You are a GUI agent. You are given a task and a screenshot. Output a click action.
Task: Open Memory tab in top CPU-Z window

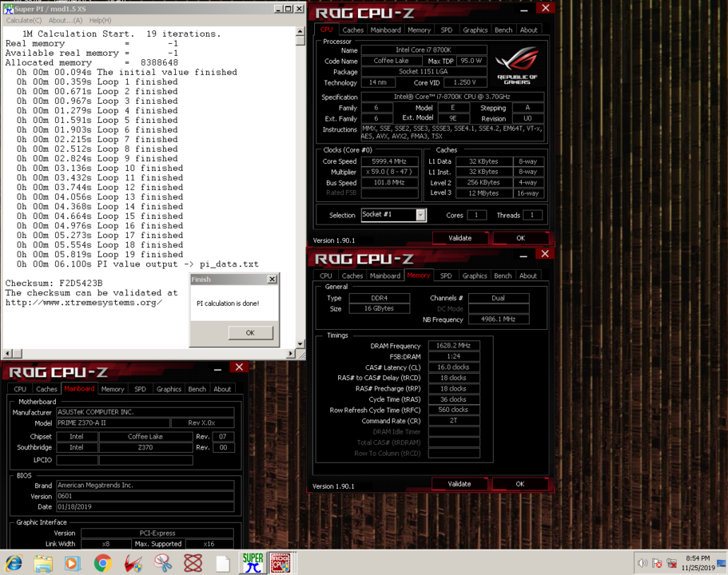419,30
